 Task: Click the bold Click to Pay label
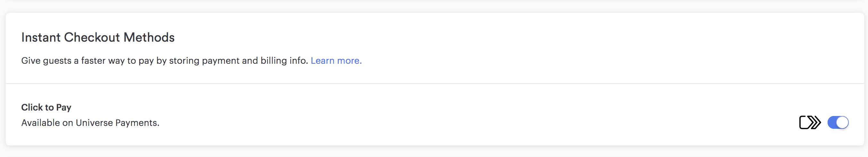click(46, 107)
